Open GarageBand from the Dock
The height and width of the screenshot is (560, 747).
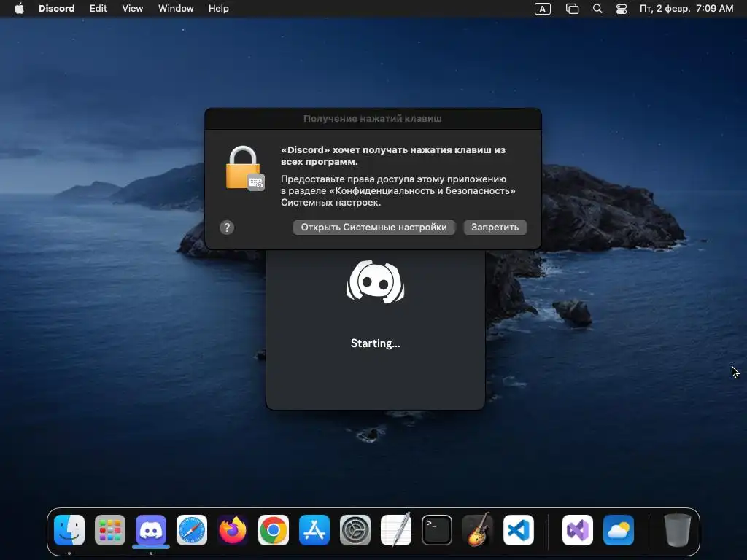478,530
